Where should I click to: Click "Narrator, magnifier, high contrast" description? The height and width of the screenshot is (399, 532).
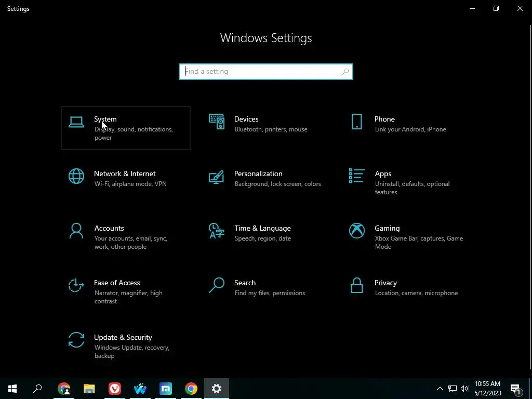tap(128, 297)
